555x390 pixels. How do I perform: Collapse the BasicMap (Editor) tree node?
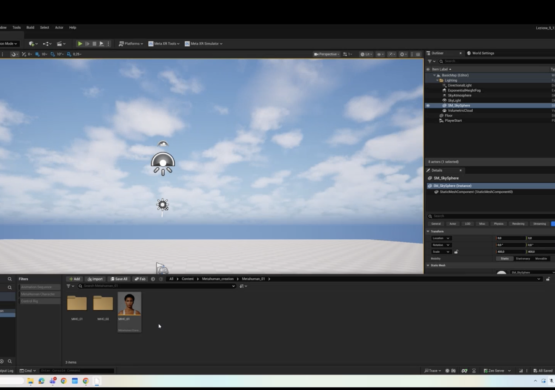point(434,75)
